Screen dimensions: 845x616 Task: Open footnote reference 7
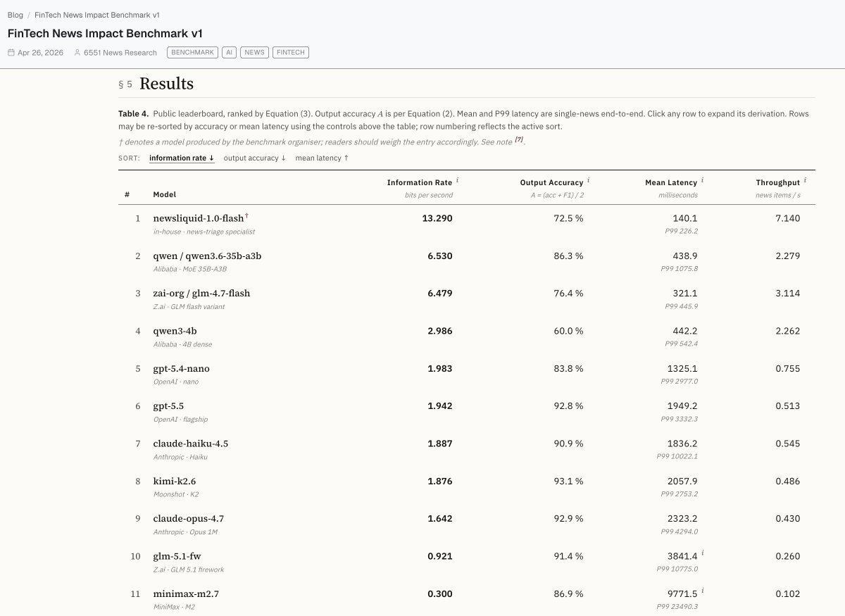pyautogui.click(x=519, y=140)
